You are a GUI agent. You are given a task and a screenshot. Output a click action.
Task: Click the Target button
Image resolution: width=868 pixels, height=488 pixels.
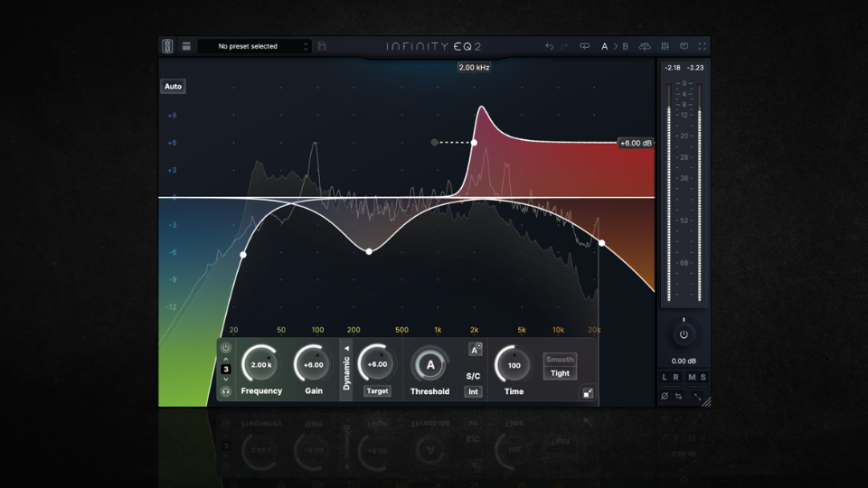click(378, 391)
